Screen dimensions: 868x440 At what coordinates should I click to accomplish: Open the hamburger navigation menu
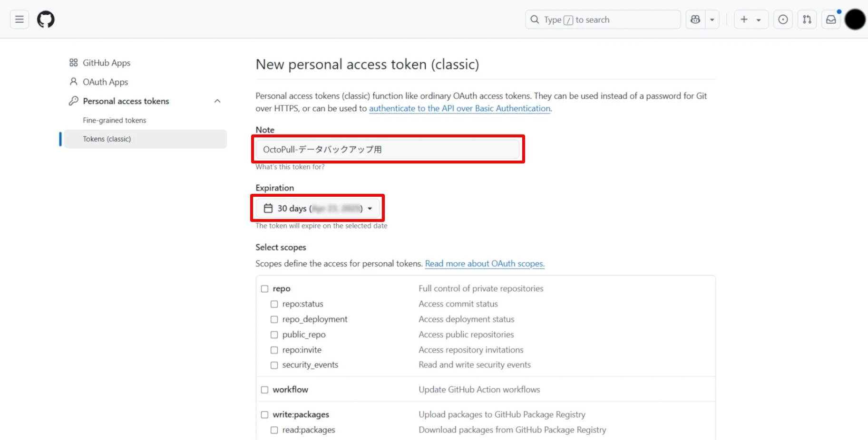(20, 19)
